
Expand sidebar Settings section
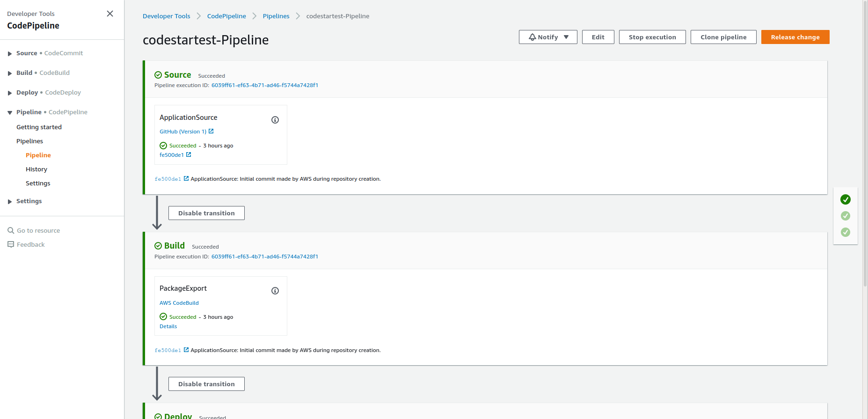coord(10,201)
